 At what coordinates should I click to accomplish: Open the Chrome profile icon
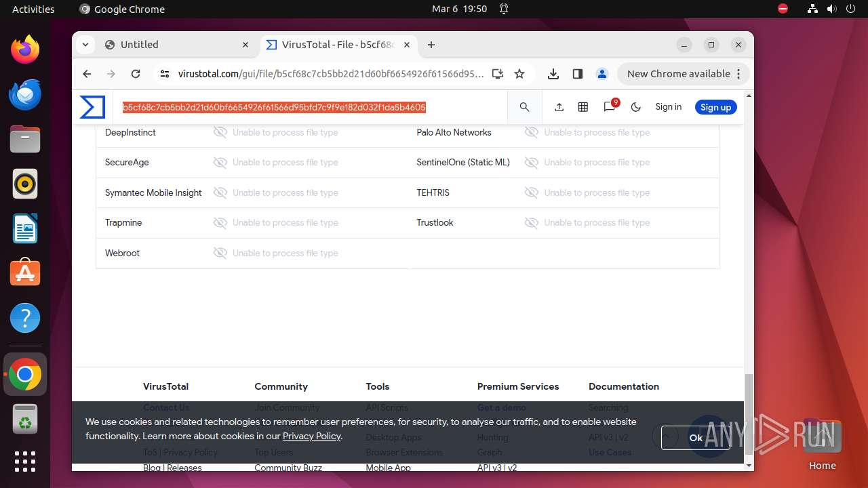(x=601, y=74)
